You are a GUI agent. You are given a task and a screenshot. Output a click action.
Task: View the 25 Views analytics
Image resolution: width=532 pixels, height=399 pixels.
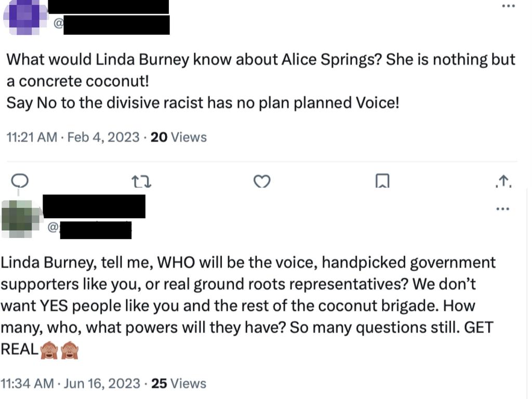[x=179, y=383]
